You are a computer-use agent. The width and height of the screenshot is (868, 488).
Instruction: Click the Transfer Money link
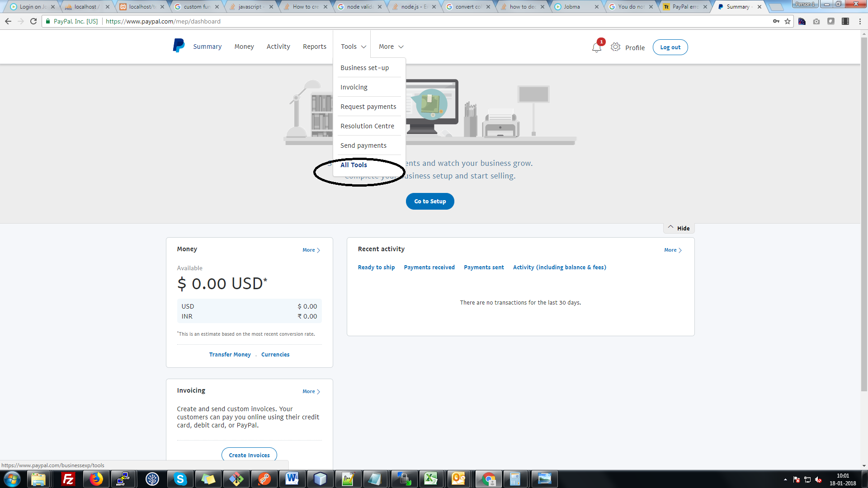[230, 354]
